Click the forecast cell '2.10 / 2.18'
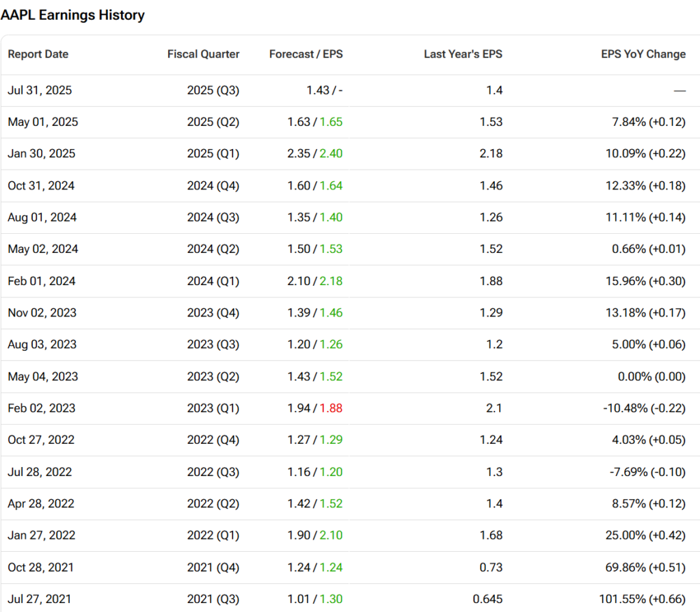 pyautogui.click(x=314, y=281)
